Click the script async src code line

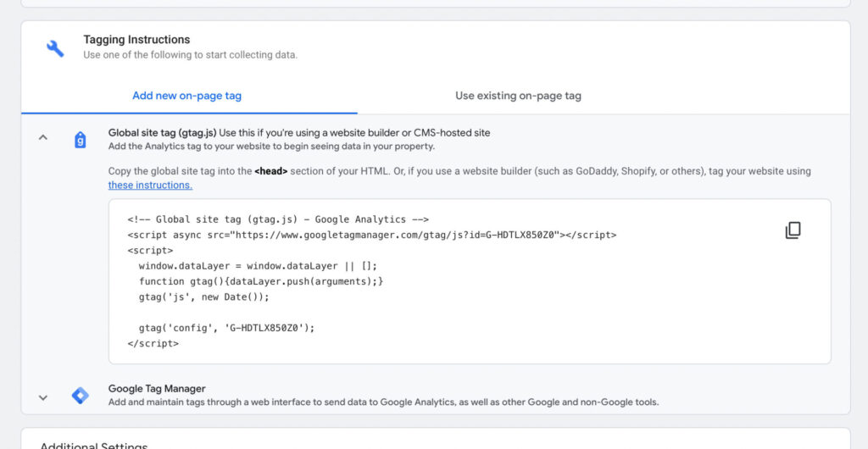pyautogui.click(x=371, y=235)
